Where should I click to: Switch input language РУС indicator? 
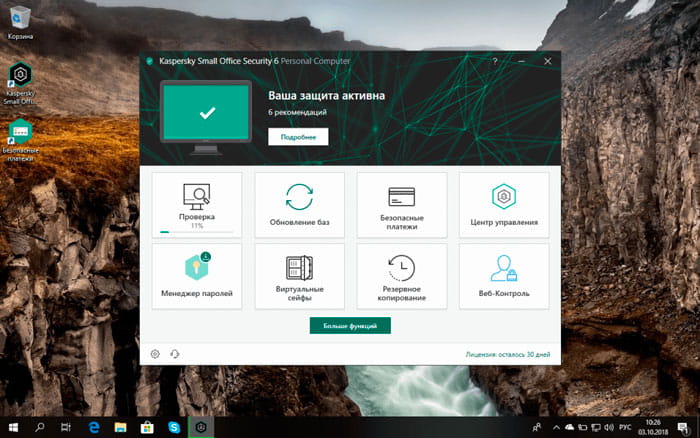(x=625, y=428)
